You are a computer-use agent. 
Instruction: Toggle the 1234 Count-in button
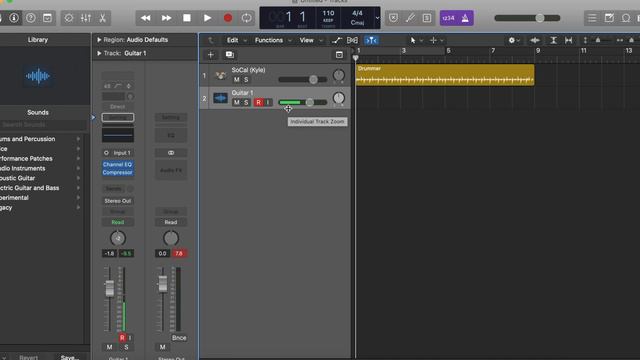coord(448,18)
